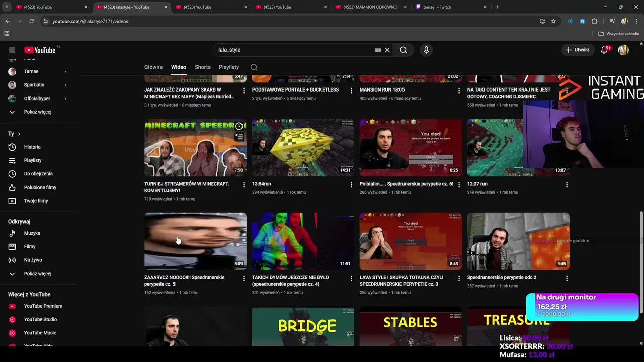Click title JAK ZNALEŹĆ ZAKOPANY SKARB

(190, 93)
